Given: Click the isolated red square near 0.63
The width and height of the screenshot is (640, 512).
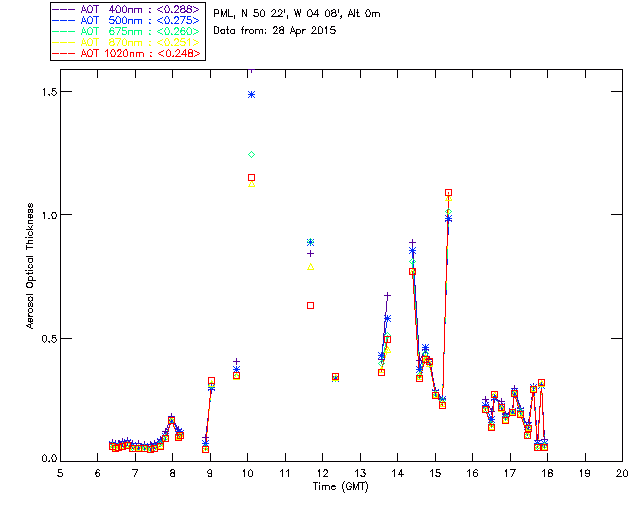Looking at the screenshot, I should coord(310,305).
